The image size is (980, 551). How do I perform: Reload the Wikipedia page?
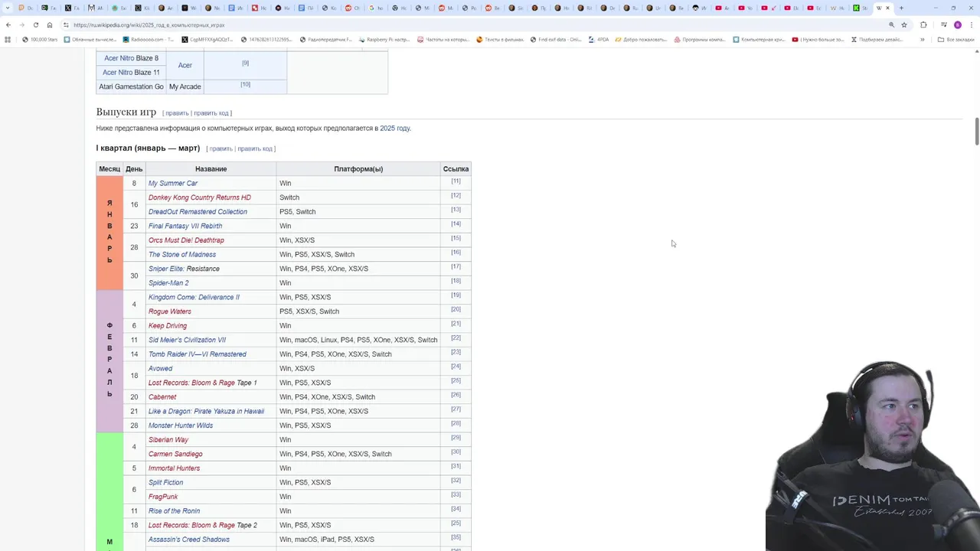36,24
